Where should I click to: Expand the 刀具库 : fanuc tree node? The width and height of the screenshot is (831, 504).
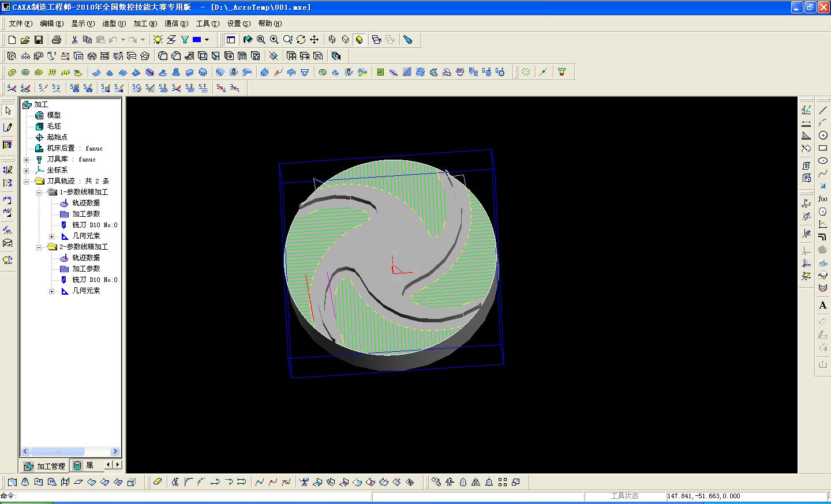tap(26, 160)
